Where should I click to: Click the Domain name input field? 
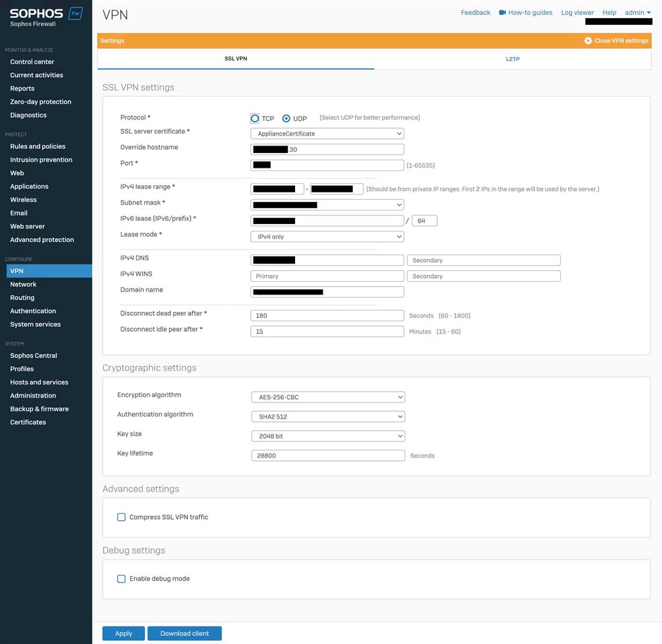point(327,292)
